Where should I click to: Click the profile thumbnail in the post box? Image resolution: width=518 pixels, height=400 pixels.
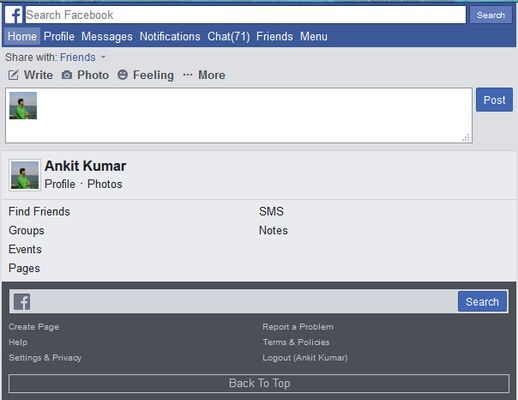23,106
